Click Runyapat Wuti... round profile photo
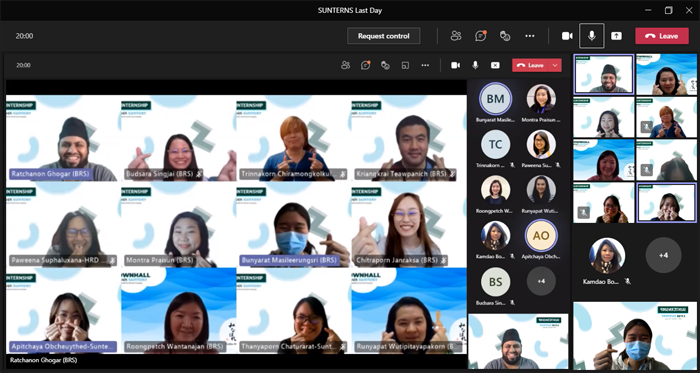700x373 pixels. [x=541, y=190]
